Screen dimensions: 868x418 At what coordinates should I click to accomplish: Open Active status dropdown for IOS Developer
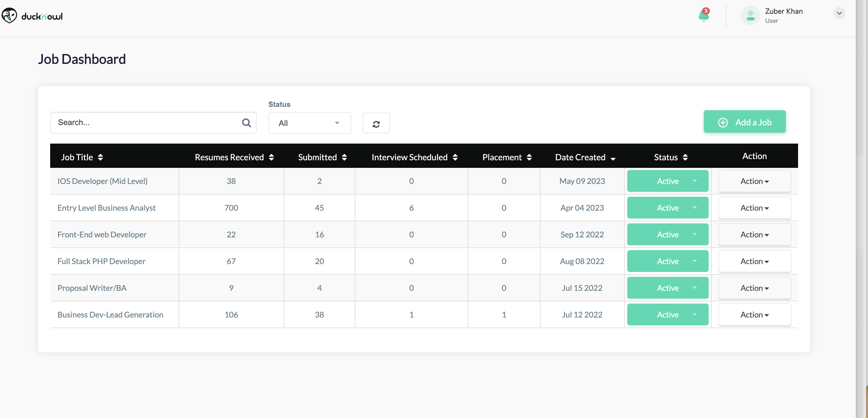point(668,181)
